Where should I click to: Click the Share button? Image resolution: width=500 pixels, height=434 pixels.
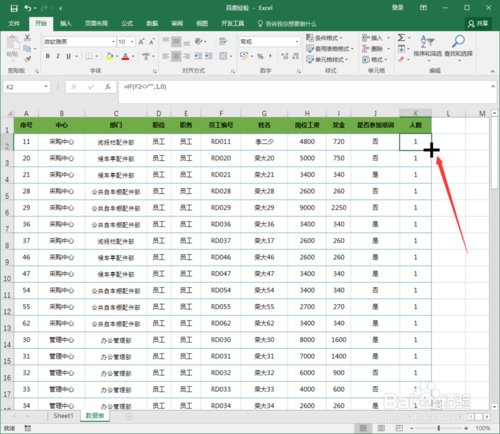(478, 23)
